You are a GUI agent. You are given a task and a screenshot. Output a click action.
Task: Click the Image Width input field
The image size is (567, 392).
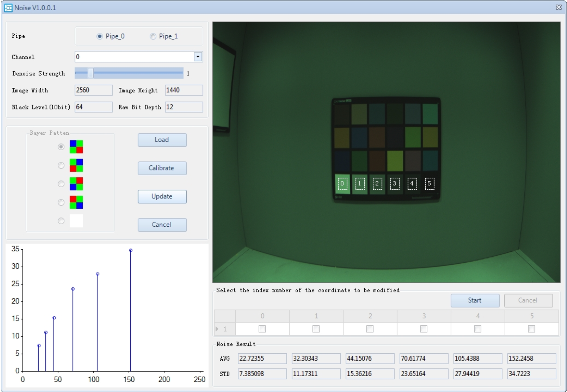[93, 90]
